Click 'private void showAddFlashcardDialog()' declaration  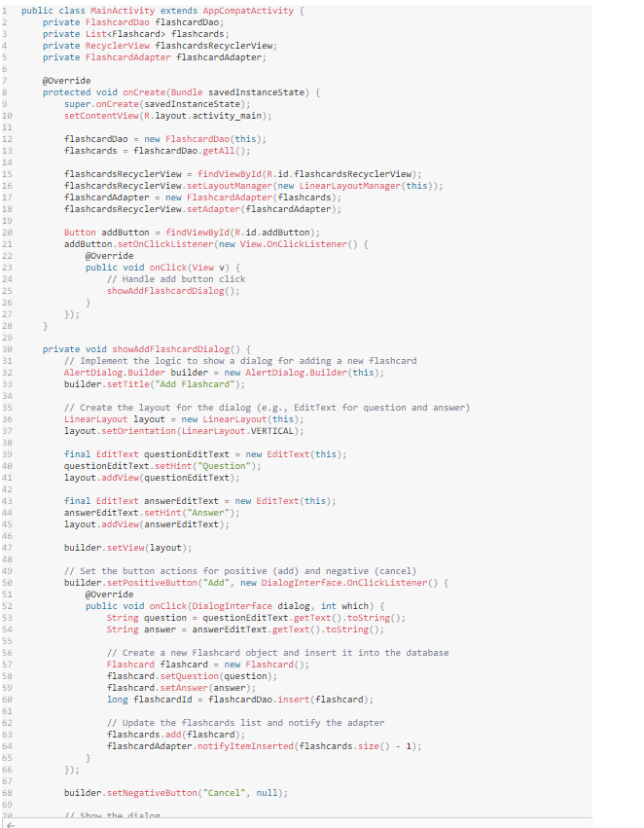pos(147,349)
